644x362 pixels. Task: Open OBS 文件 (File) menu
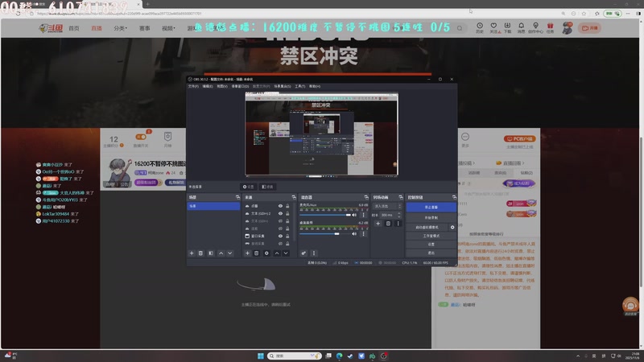pos(193,86)
